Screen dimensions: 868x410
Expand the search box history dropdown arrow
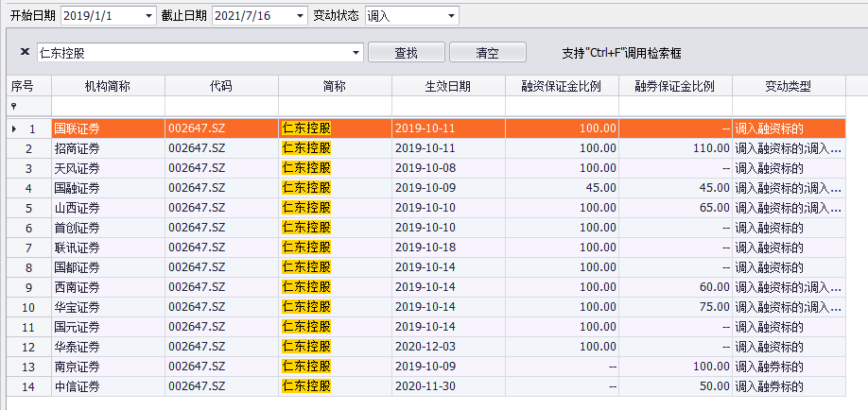[356, 53]
